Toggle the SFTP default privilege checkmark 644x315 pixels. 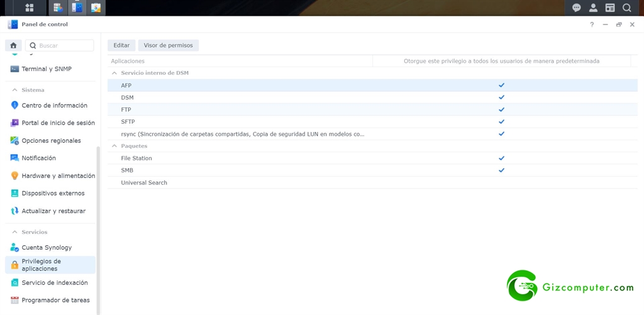[x=501, y=121]
